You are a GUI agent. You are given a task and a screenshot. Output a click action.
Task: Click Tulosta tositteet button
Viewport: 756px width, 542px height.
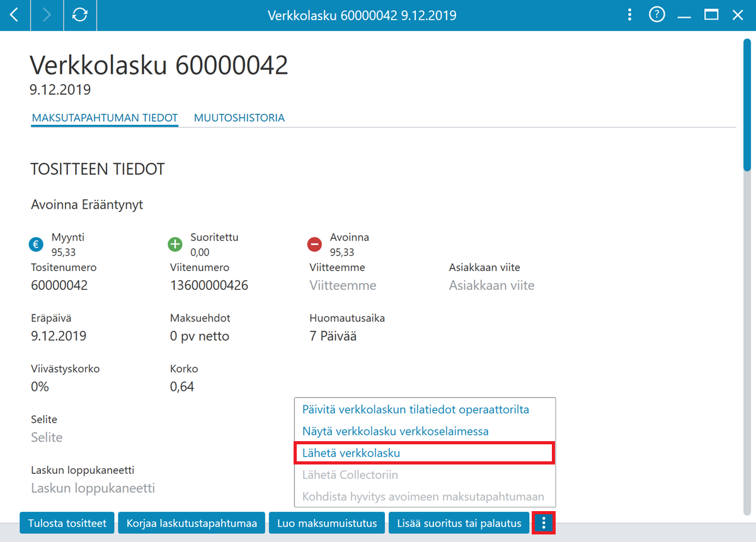coord(67,523)
